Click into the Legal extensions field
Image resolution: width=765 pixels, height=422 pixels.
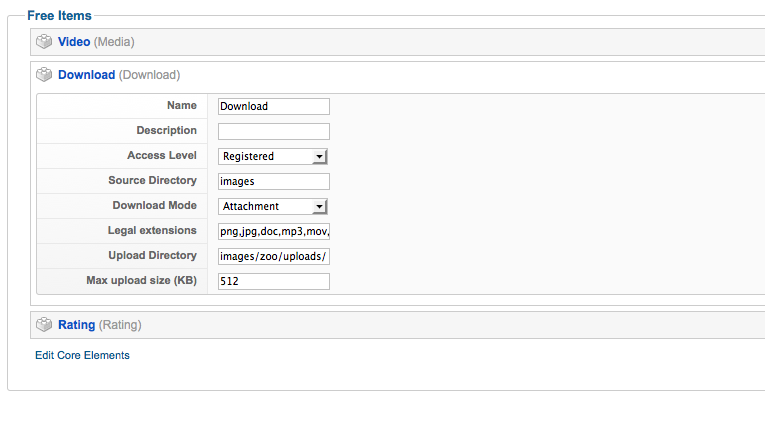click(274, 231)
